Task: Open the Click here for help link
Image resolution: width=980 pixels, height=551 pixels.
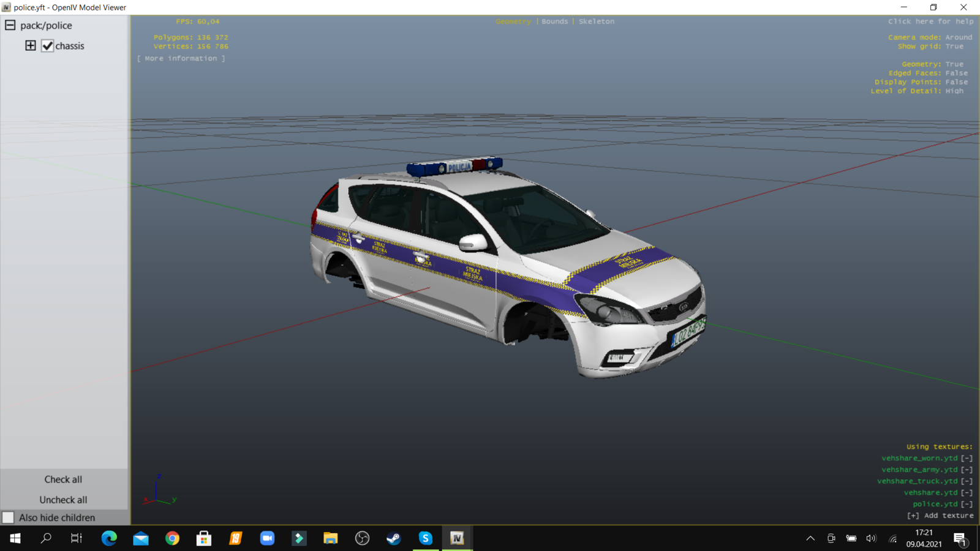Action: [930, 21]
